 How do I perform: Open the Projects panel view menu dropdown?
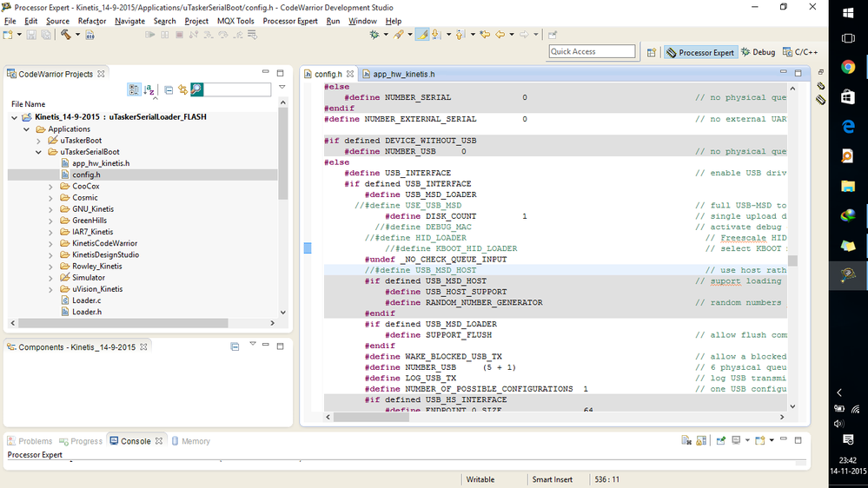point(282,88)
